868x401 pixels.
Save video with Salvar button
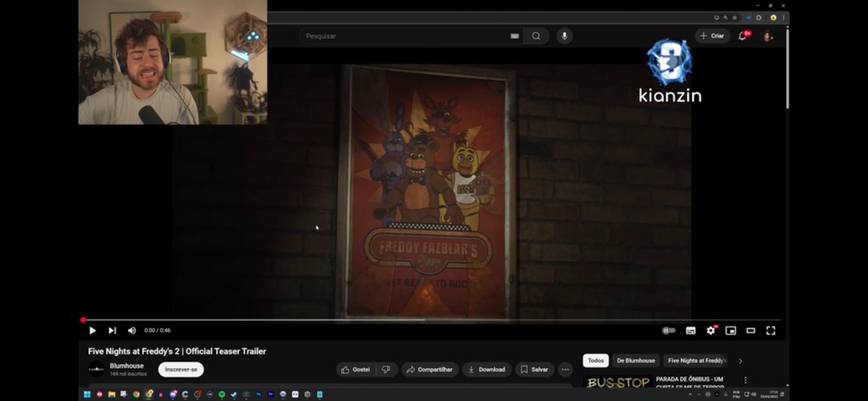click(x=535, y=369)
